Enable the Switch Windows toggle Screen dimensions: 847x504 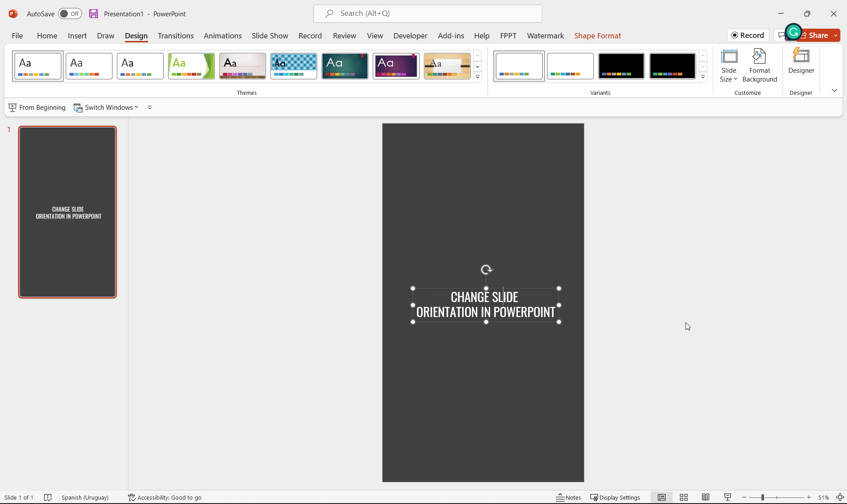point(105,107)
